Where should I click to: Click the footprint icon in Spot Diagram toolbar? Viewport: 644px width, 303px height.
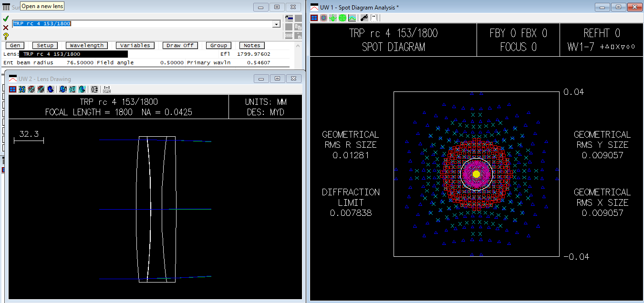tap(364, 18)
